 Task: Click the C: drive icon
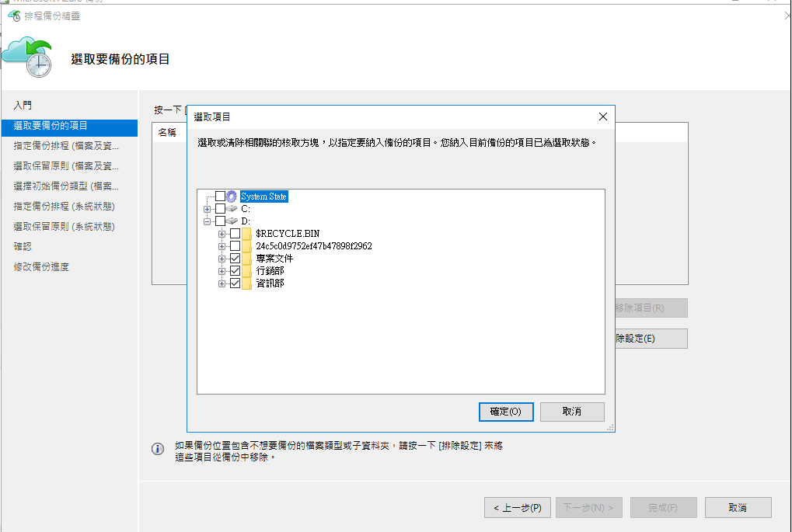click(x=232, y=208)
